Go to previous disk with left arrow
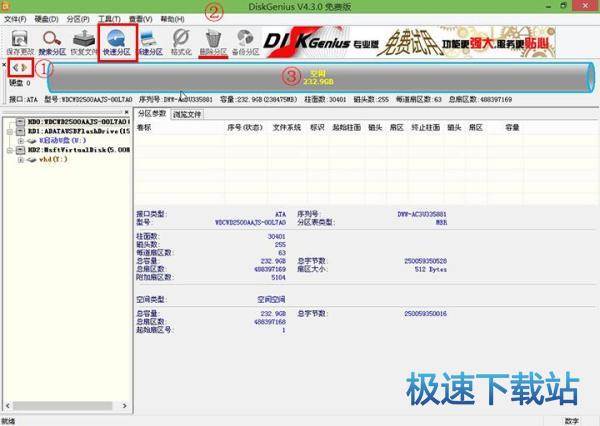This screenshot has width=600, height=426. click(x=16, y=68)
